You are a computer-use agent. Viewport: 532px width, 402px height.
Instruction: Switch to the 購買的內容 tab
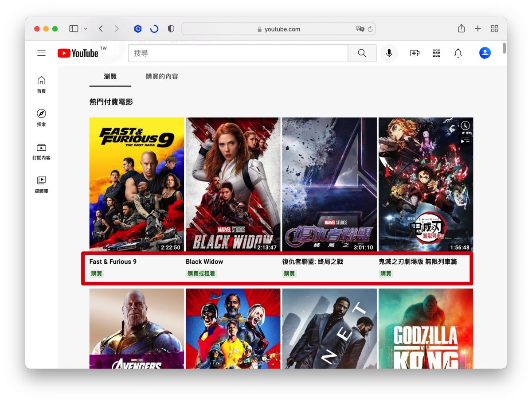(162, 76)
